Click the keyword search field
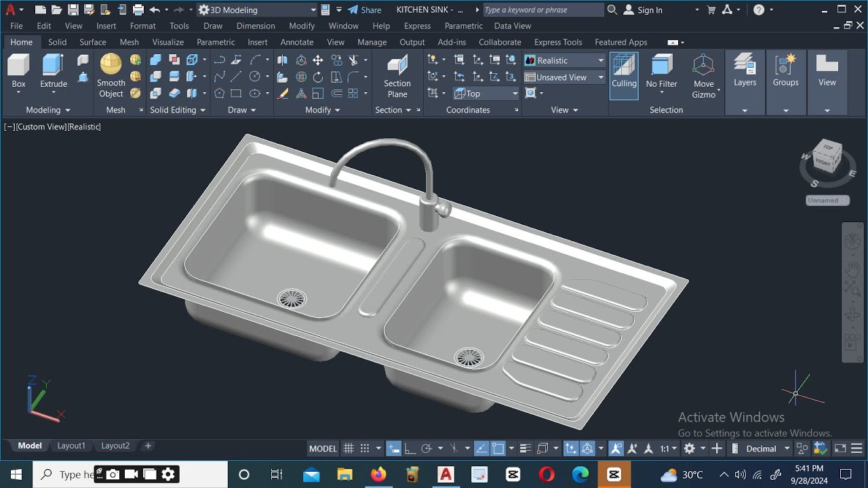Image resolution: width=868 pixels, height=488 pixels. point(542,9)
